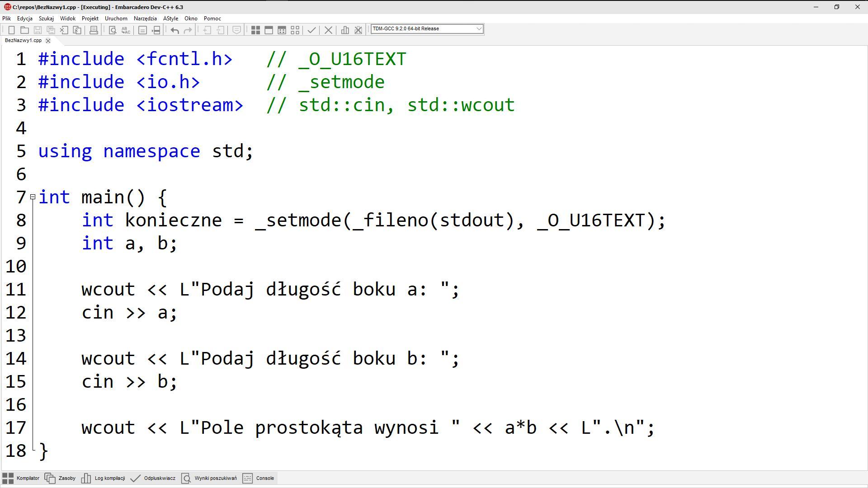Open the Uruchom menu

(116, 18)
